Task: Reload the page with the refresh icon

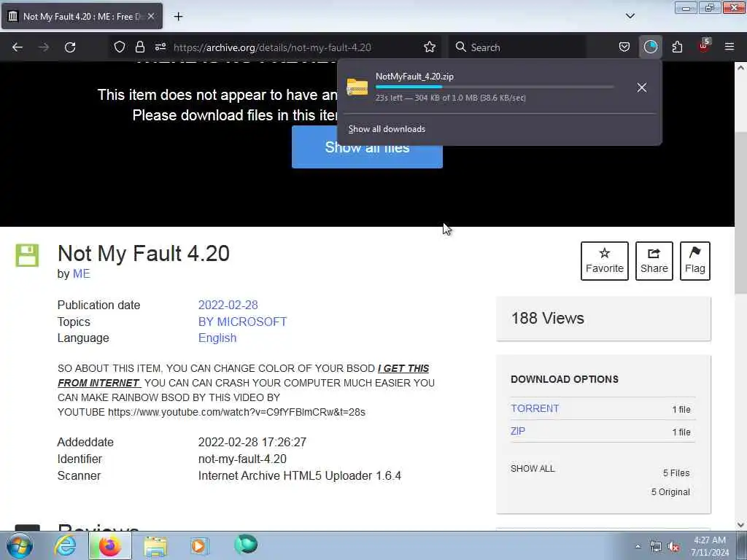Action: (70, 47)
